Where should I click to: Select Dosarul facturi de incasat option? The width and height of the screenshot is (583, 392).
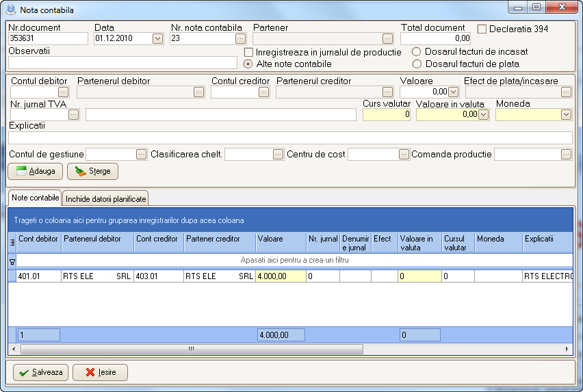click(x=416, y=52)
